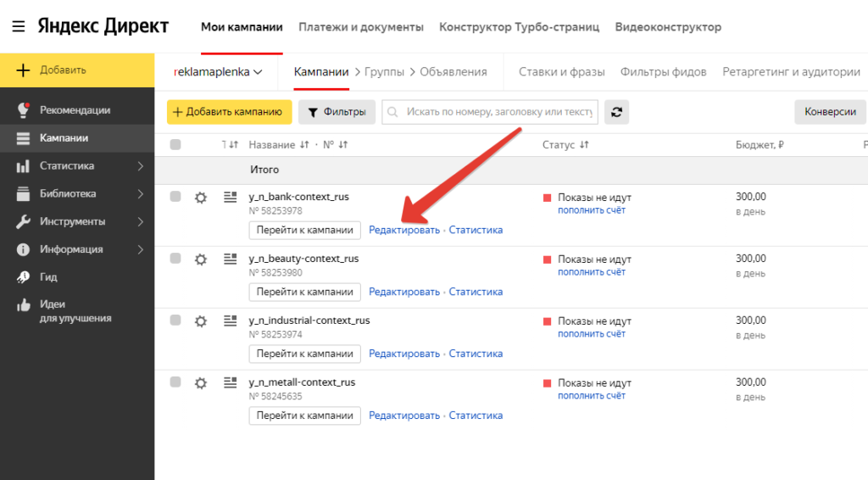Switch to the Группы tab
This screenshot has width=868, height=480.
(384, 72)
